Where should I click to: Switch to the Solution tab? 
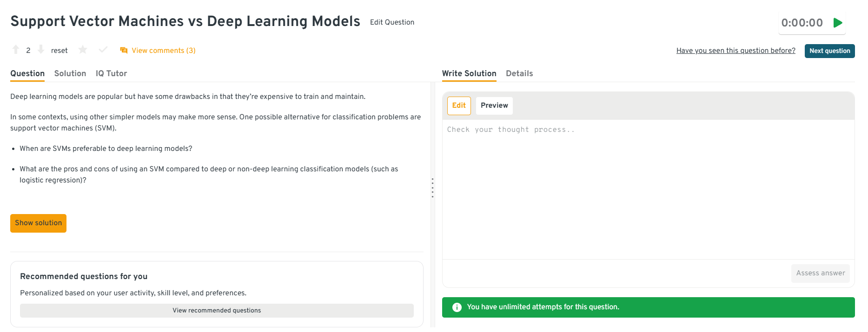pos(70,73)
